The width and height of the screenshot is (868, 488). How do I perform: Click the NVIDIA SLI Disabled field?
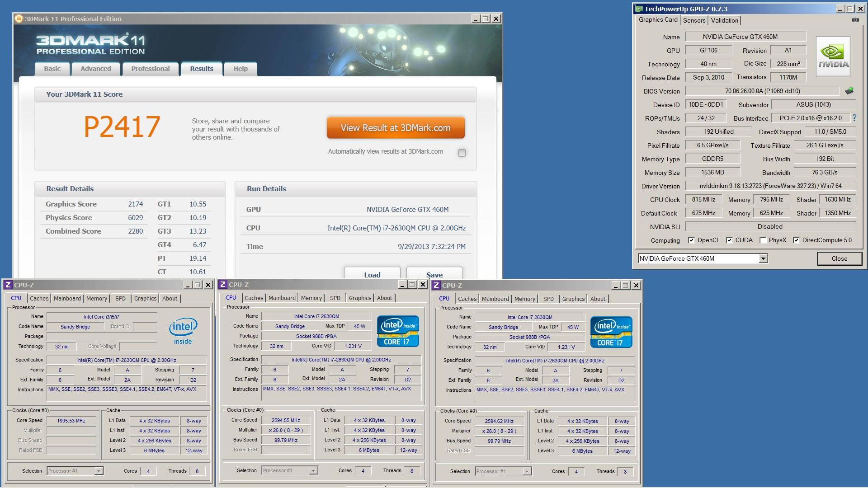pyautogui.click(x=771, y=226)
